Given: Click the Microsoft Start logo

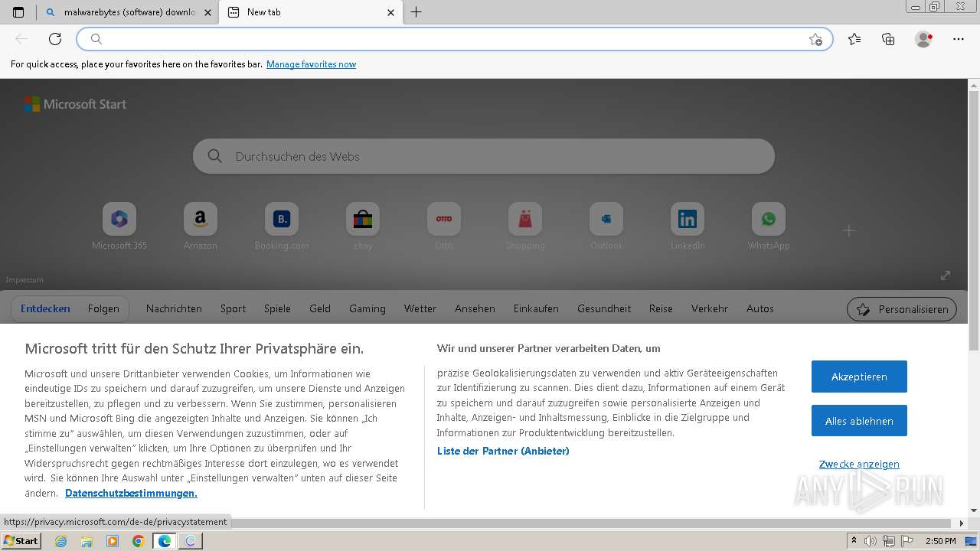Looking at the screenshot, I should (x=75, y=104).
